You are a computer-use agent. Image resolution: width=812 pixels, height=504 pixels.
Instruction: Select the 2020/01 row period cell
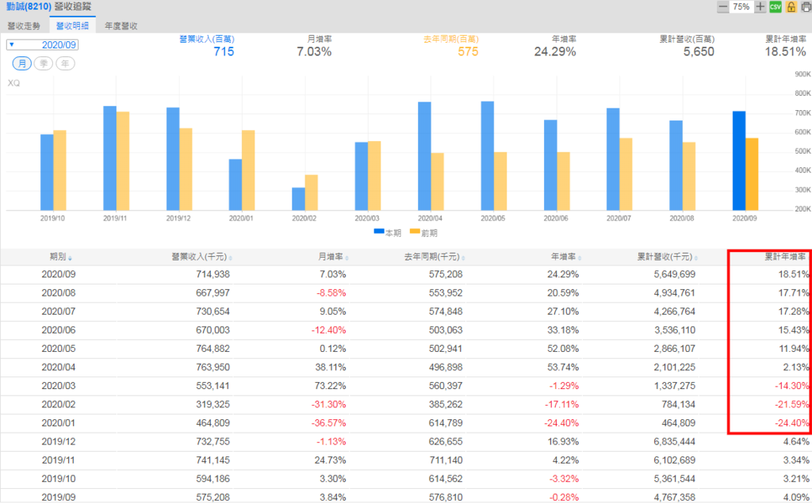coord(59,423)
